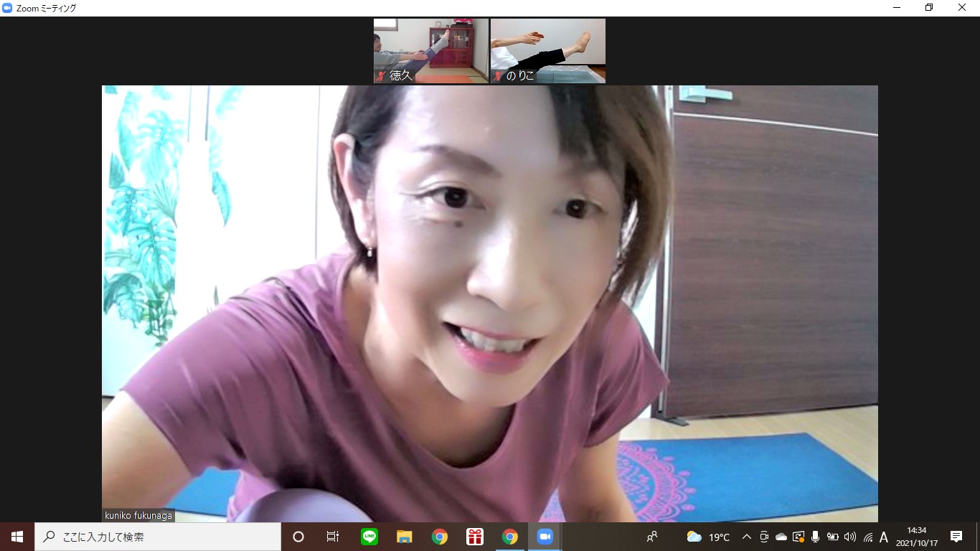Expand the hidden system tray icons

pyautogui.click(x=747, y=537)
